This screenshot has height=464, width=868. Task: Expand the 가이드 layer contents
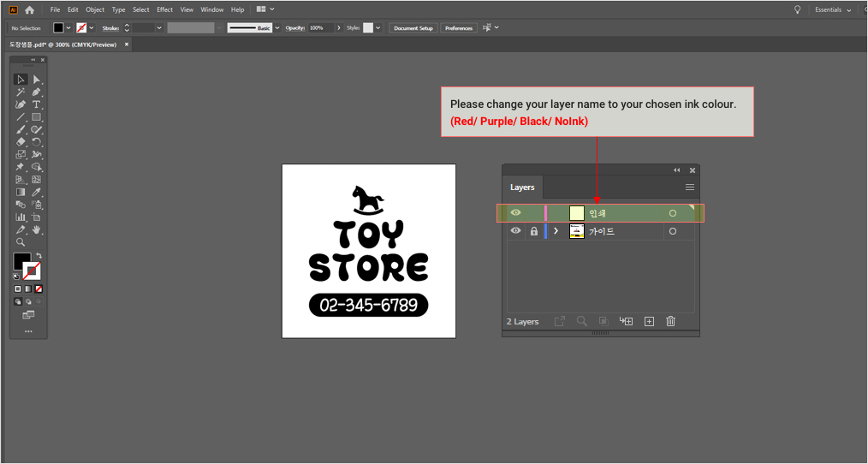click(556, 231)
